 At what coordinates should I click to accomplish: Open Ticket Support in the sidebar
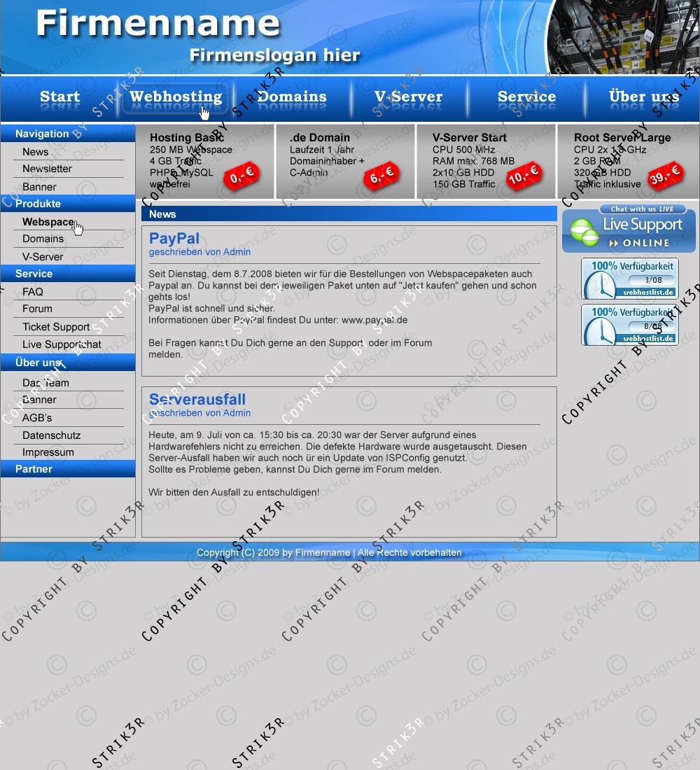pos(56,327)
